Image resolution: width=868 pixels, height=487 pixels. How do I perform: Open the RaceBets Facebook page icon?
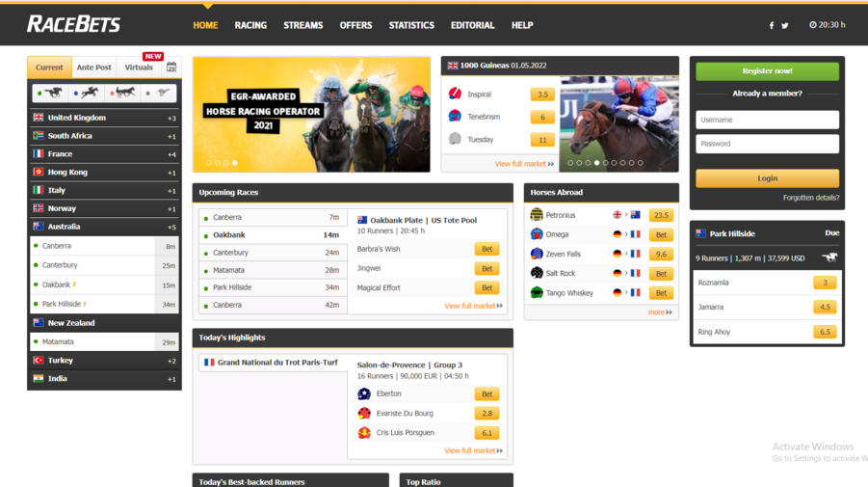[771, 26]
